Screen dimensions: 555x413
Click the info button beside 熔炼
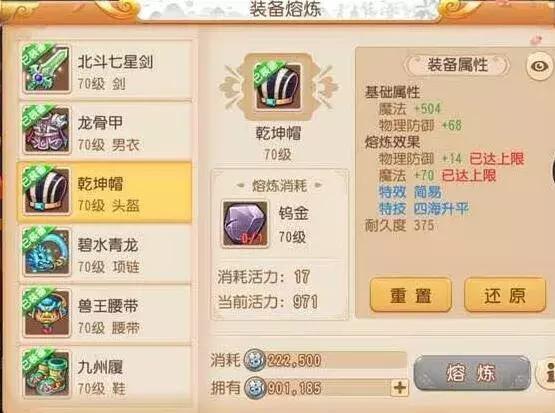point(547,373)
